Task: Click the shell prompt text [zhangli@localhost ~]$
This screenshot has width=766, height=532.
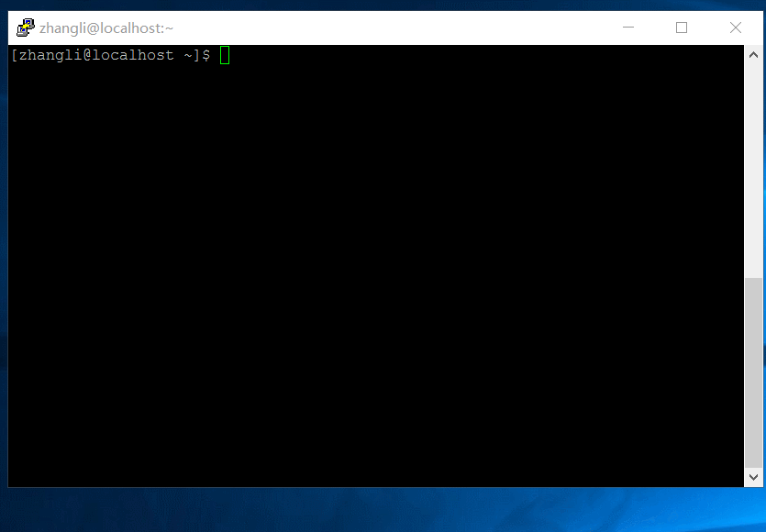Action: (x=110, y=55)
